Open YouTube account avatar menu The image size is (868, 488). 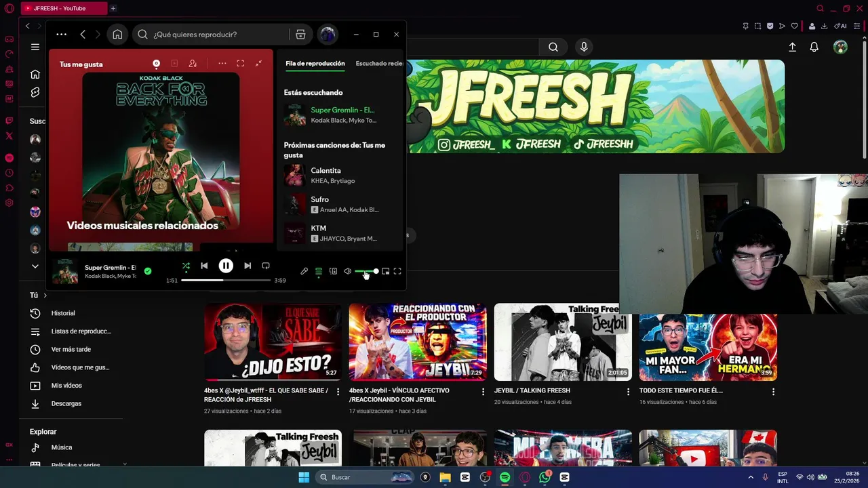pyautogui.click(x=841, y=47)
